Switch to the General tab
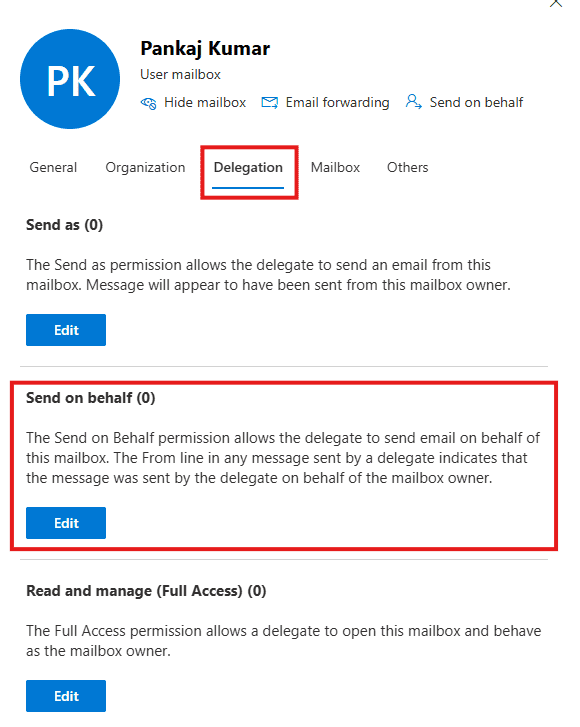Screen dimensions: 580x727 (x=53, y=167)
